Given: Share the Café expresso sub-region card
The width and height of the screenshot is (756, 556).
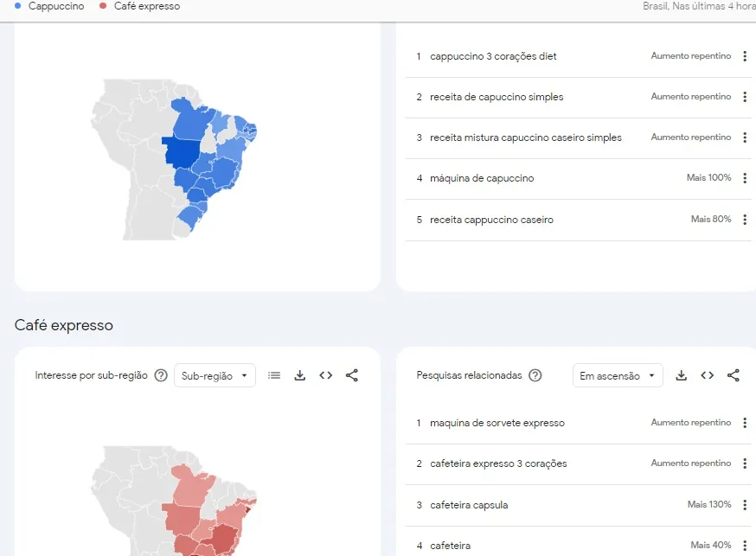Looking at the screenshot, I should pyautogui.click(x=352, y=375).
